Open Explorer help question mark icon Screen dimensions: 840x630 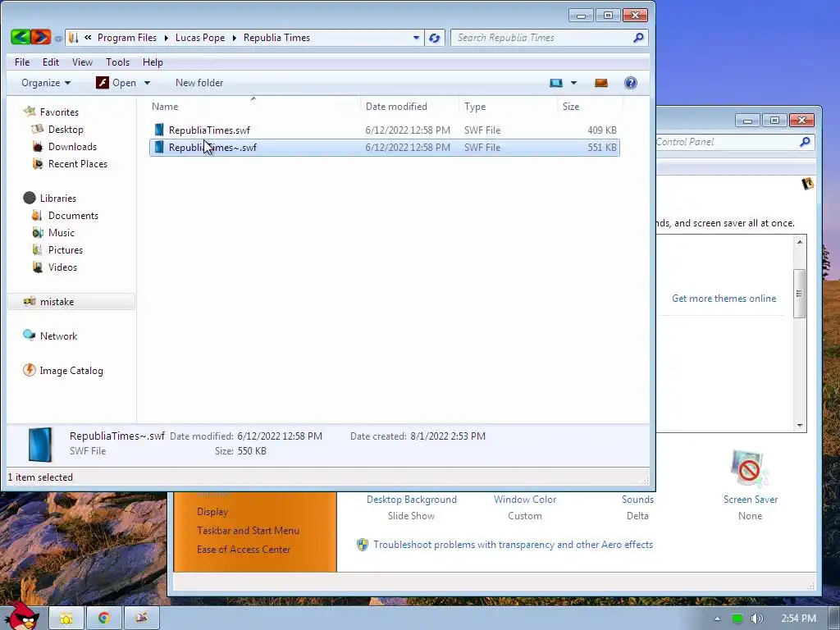coord(631,83)
